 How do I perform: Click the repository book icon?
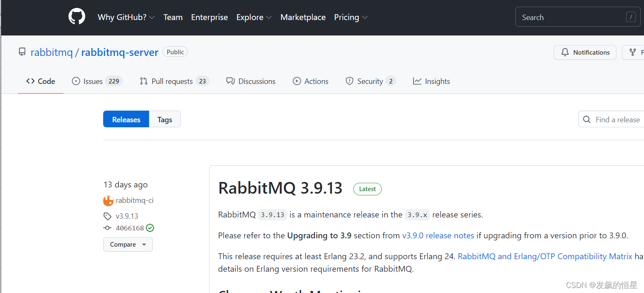coord(22,52)
